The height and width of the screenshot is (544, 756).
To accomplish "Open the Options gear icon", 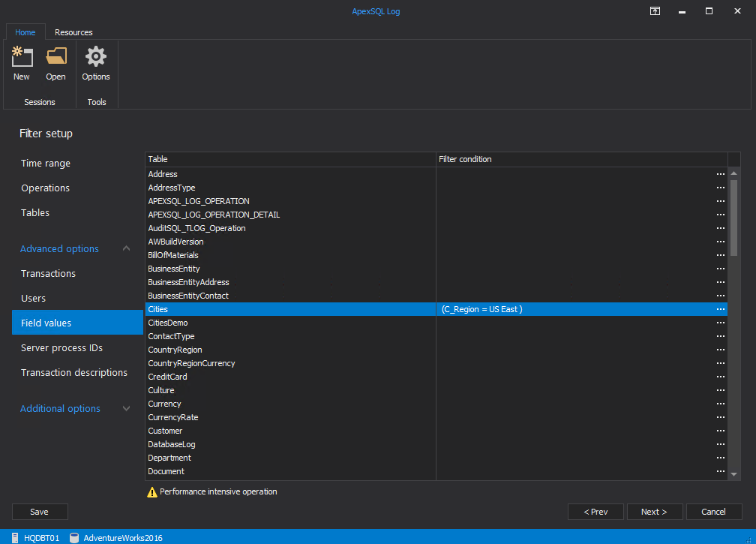I will (96, 58).
